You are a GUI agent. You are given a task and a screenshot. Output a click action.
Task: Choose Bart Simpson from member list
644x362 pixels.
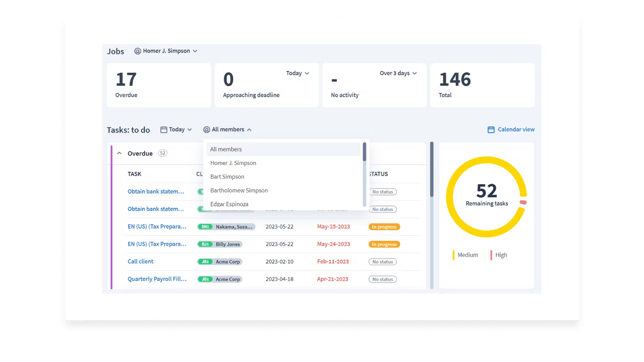point(283,177)
